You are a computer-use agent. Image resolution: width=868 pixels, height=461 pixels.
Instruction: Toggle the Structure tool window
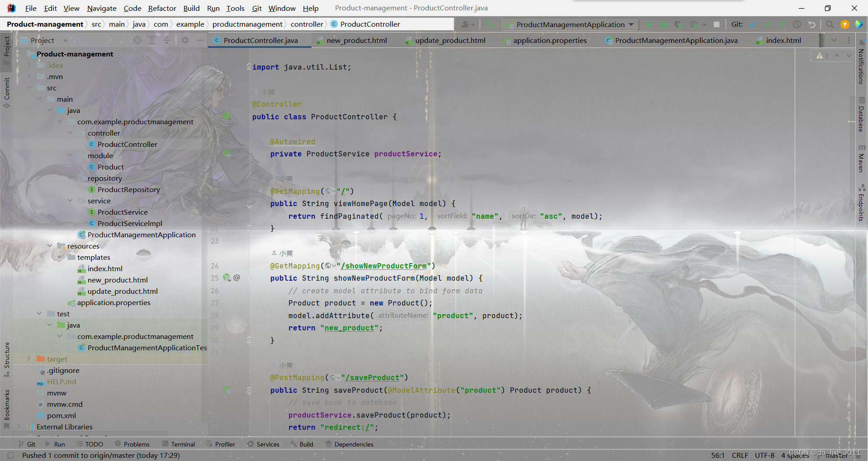click(7, 359)
